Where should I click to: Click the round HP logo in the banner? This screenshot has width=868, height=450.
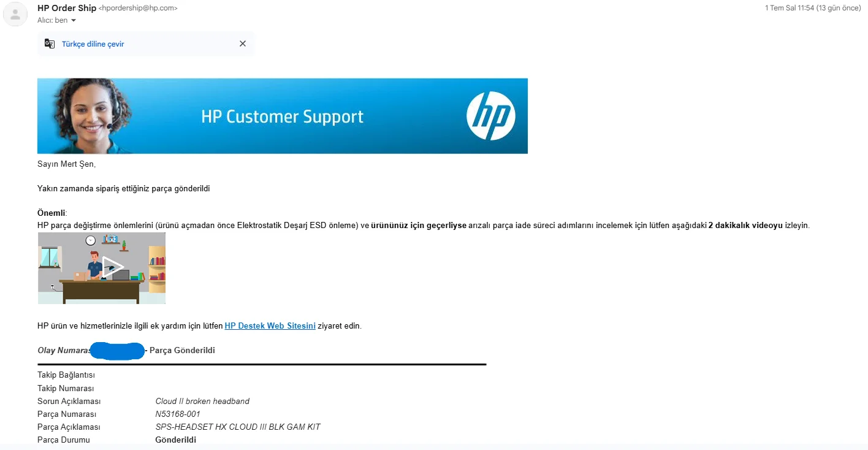click(490, 116)
